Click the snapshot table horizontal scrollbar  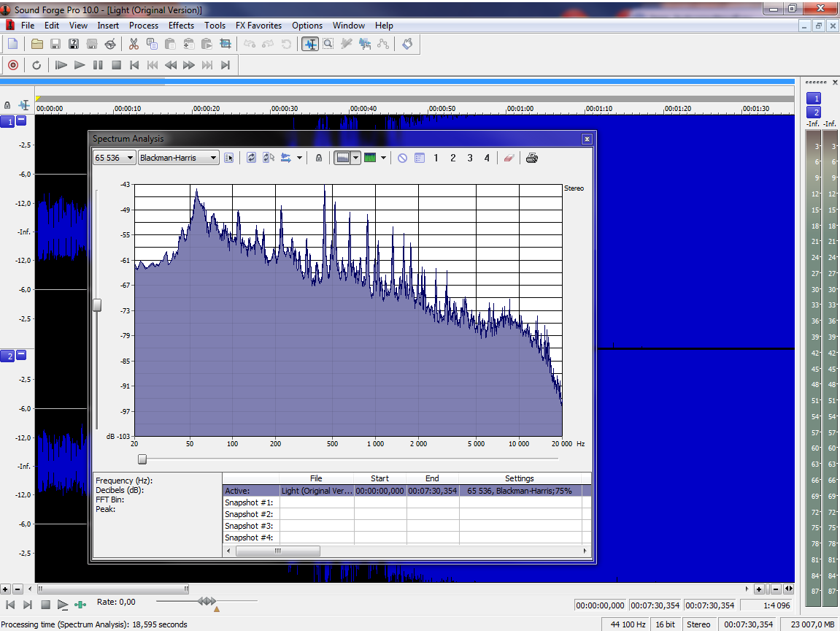(278, 551)
